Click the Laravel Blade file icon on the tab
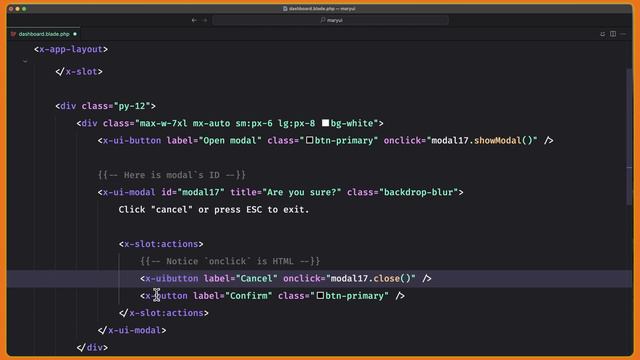Viewport: 640px width, 360px height. [x=13, y=34]
